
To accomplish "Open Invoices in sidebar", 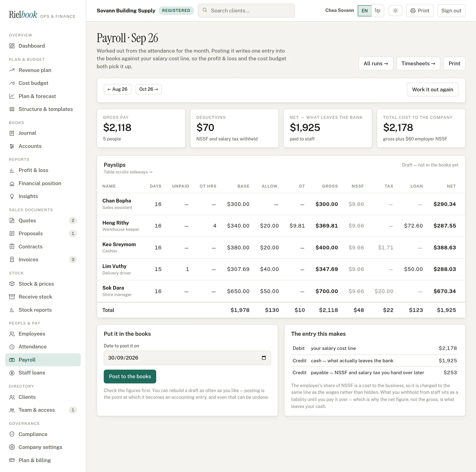I will [x=43, y=260].
